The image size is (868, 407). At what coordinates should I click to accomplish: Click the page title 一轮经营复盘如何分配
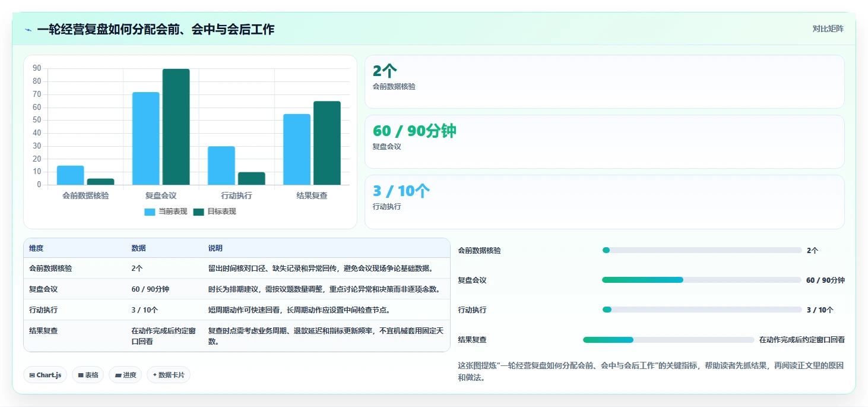pos(156,29)
